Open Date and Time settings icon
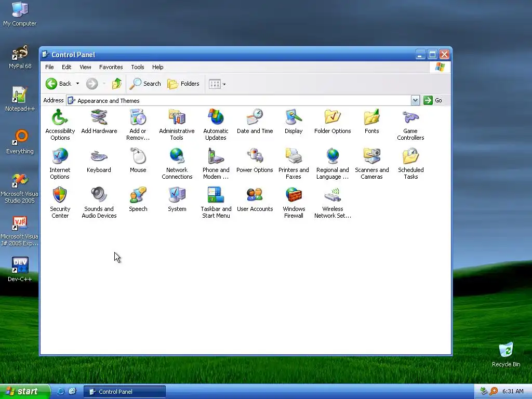The height and width of the screenshot is (399, 532). tap(255, 122)
